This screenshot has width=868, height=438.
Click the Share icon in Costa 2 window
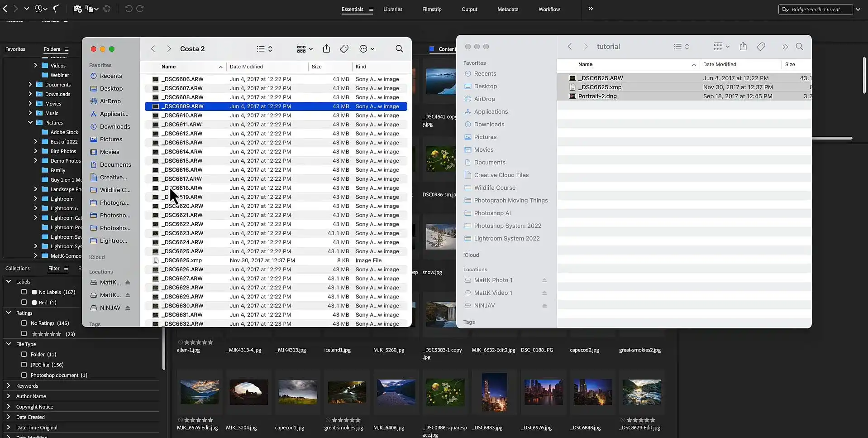click(x=326, y=49)
